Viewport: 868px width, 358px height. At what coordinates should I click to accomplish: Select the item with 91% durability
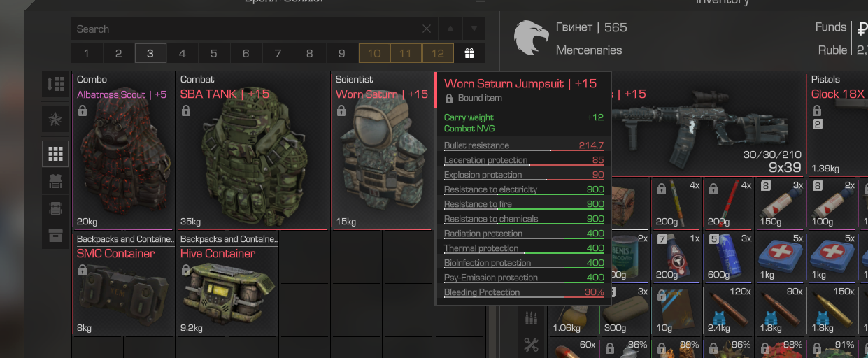pos(833,347)
